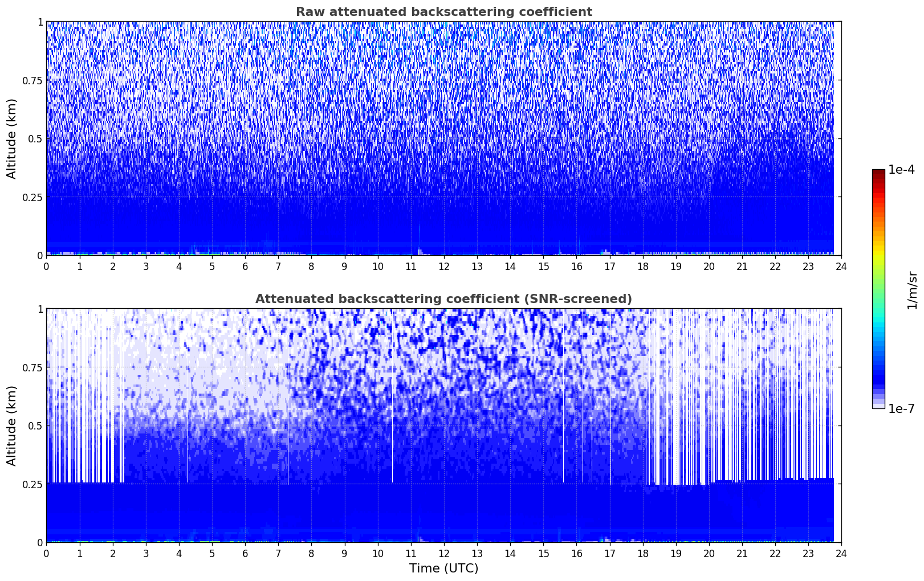Select time tick "21" on the raw plot

coord(742,266)
